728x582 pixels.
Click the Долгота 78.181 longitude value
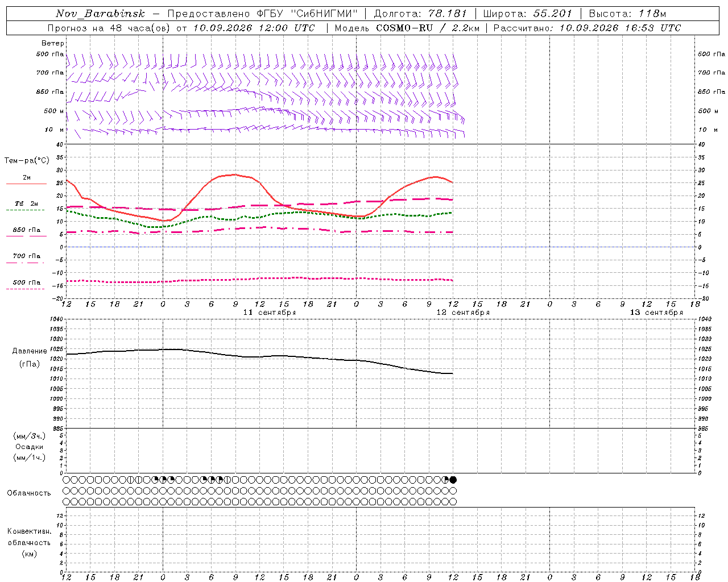point(420,14)
